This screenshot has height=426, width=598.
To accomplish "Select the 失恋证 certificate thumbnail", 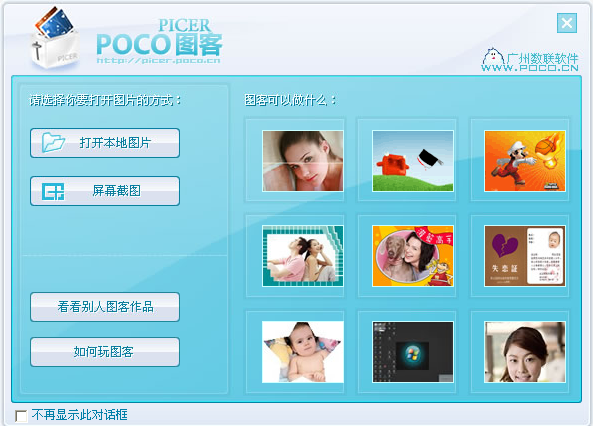I will pyautogui.click(x=525, y=256).
